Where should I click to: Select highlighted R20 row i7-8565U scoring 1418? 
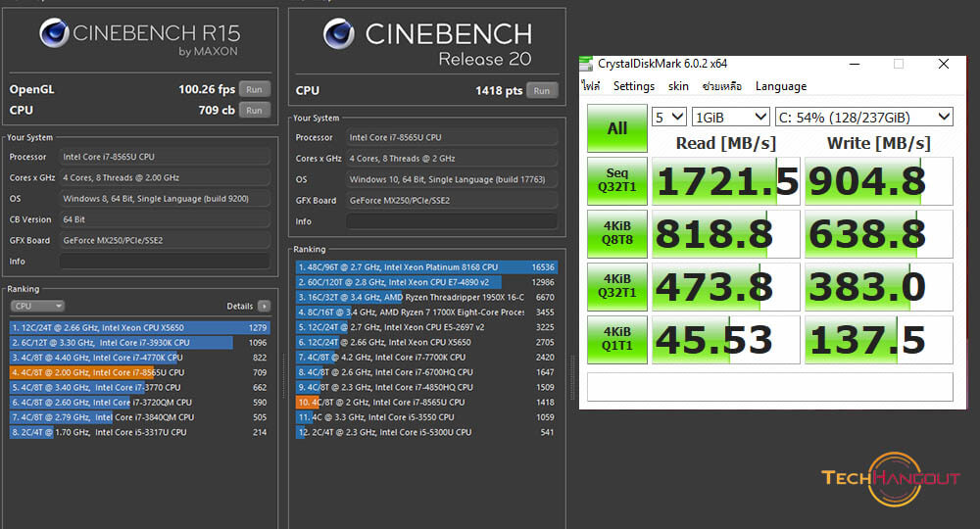[426, 403]
